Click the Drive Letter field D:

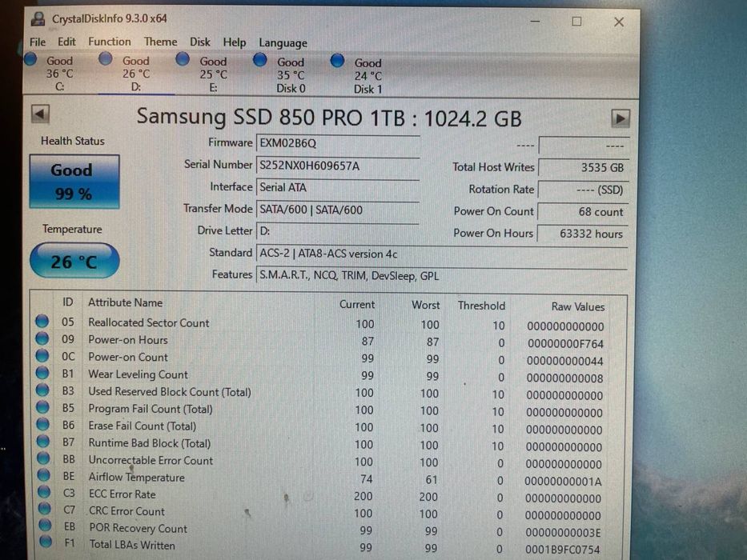[x=338, y=231]
